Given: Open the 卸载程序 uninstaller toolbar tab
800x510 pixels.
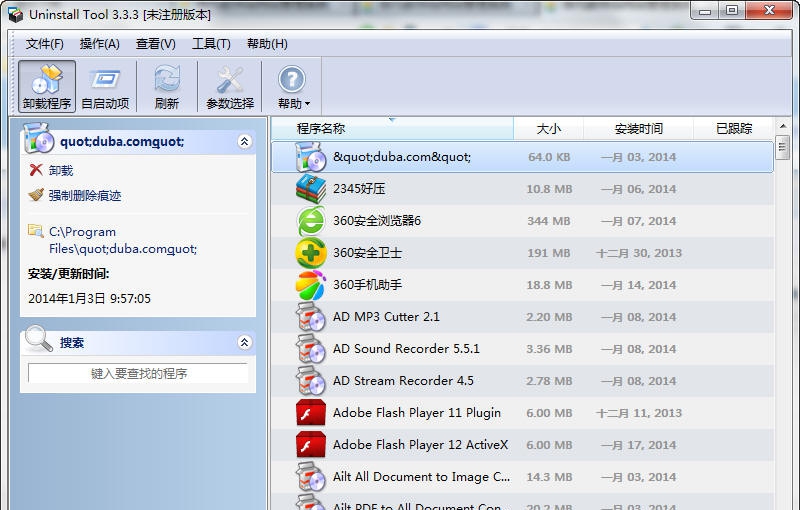Looking at the screenshot, I should 47,86.
